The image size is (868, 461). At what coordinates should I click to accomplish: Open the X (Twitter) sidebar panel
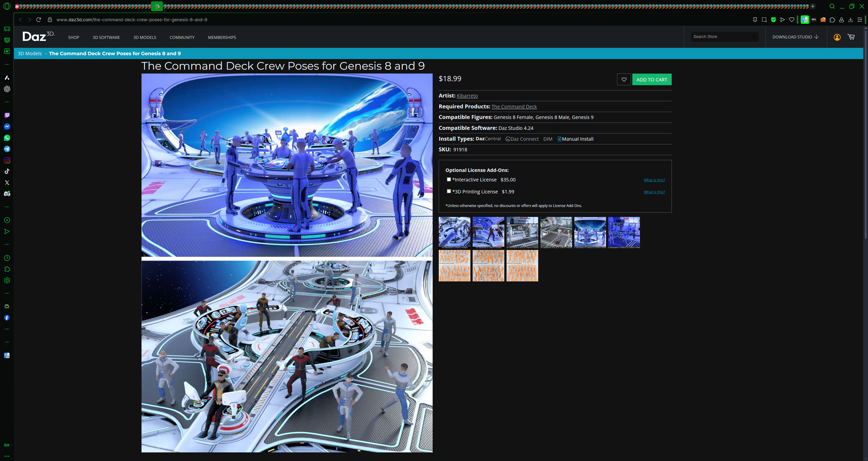click(7, 183)
